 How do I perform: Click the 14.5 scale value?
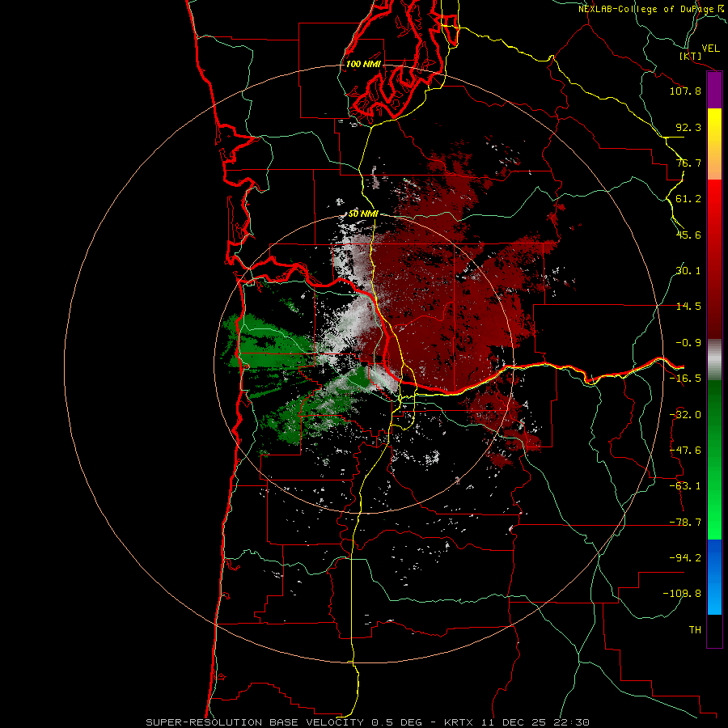[x=688, y=307]
